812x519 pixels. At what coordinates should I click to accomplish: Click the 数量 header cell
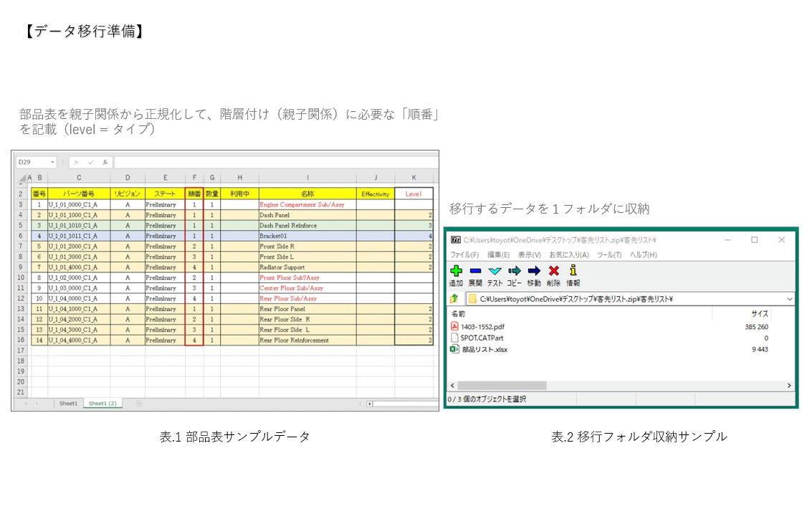pyautogui.click(x=212, y=194)
